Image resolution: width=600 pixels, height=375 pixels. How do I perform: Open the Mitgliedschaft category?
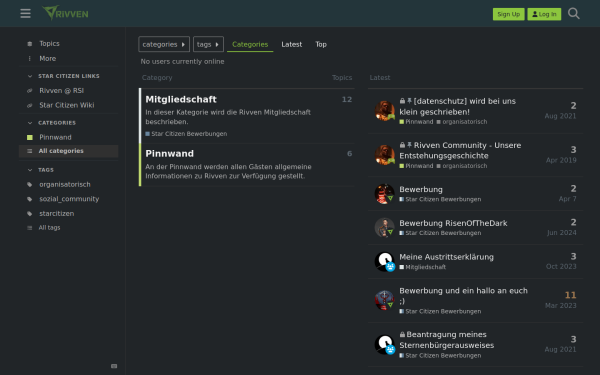(x=181, y=99)
